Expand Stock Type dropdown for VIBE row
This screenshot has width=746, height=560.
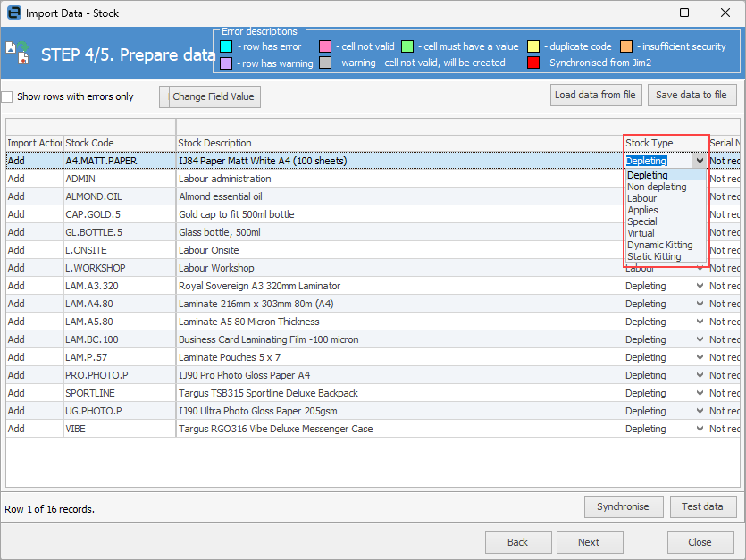pos(700,429)
